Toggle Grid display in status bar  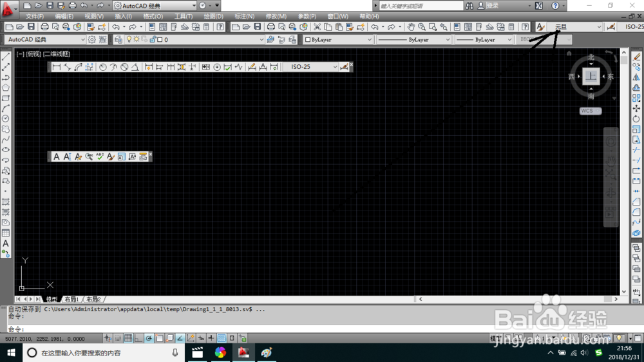pyautogui.click(x=128, y=338)
